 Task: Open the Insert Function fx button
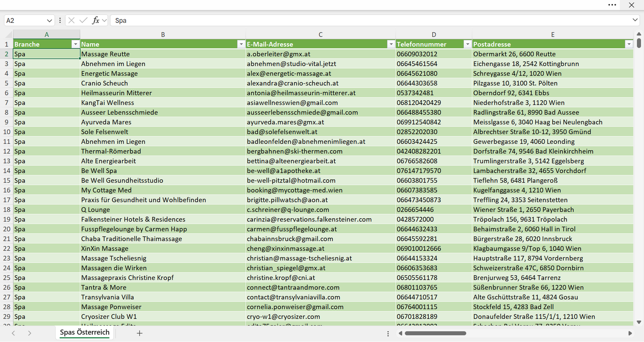95,20
